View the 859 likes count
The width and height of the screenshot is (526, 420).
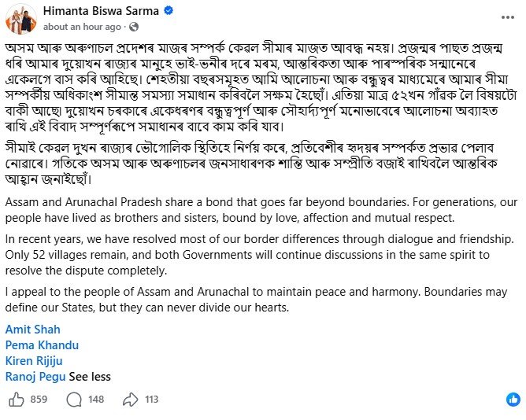pyautogui.click(x=39, y=400)
